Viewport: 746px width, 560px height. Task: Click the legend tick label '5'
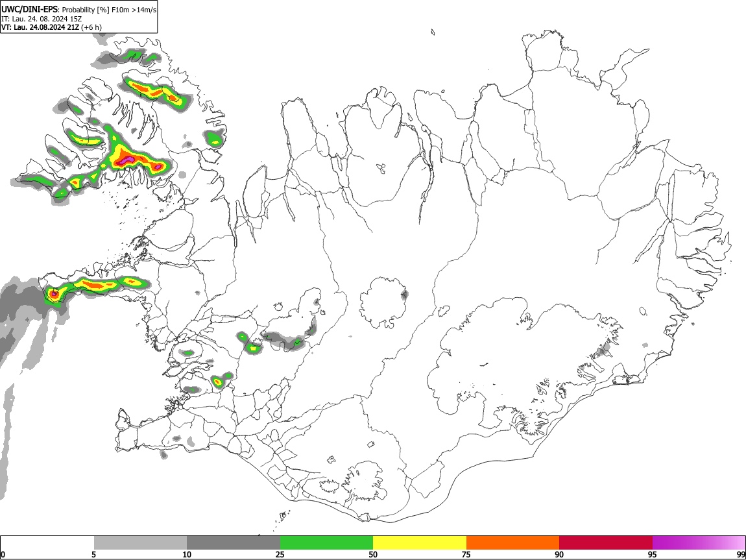click(93, 555)
